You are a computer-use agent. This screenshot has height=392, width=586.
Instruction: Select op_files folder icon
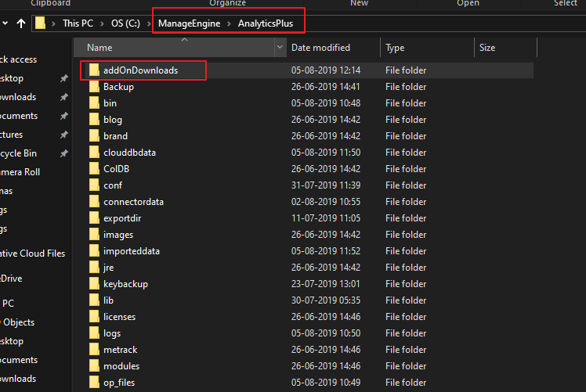tap(94, 383)
